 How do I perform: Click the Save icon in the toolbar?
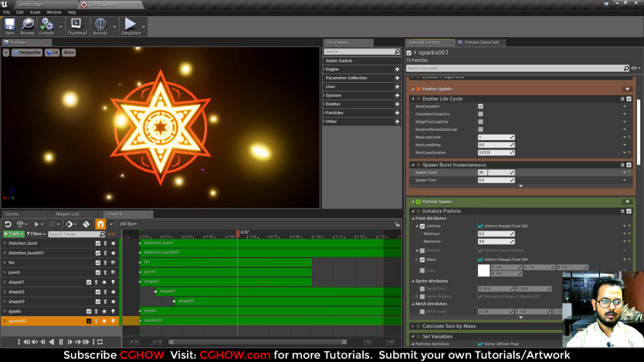9,25
